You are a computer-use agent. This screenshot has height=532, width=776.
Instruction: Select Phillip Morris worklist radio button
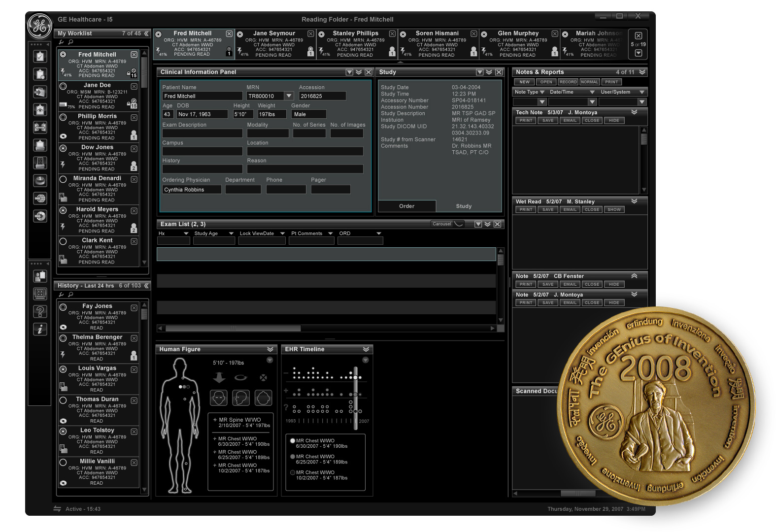coord(63,117)
